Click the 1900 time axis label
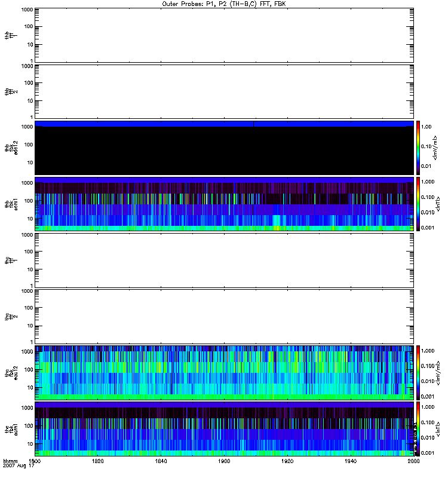 point(224,461)
